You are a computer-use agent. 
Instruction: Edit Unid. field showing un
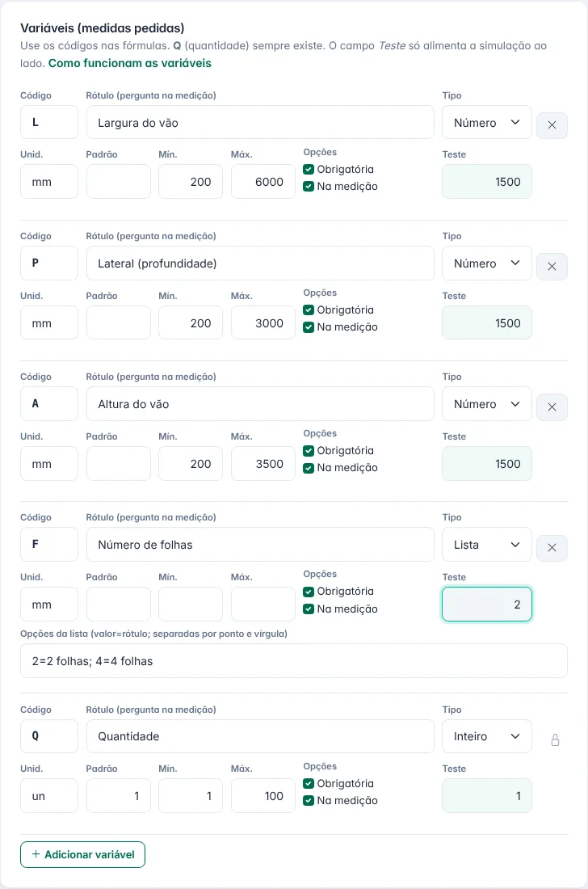click(x=49, y=795)
